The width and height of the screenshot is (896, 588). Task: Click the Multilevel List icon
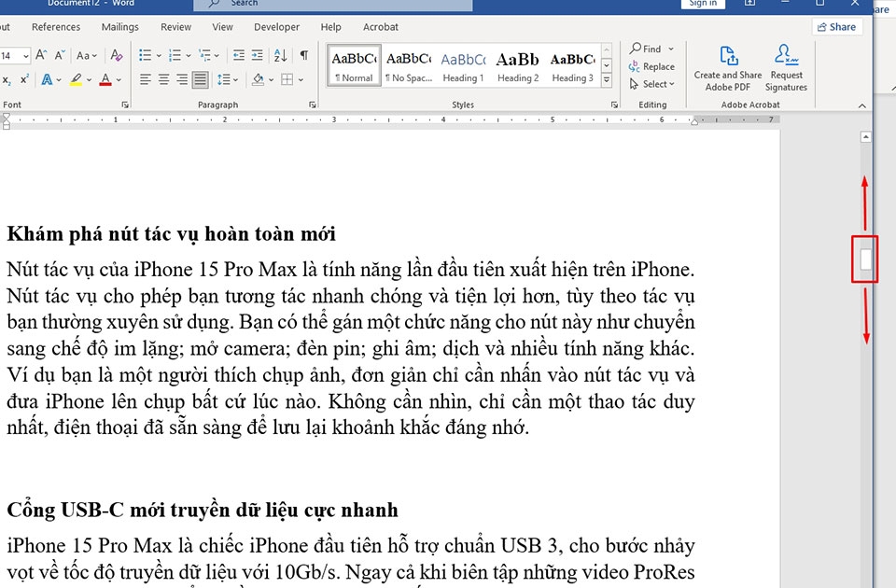[x=204, y=55]
